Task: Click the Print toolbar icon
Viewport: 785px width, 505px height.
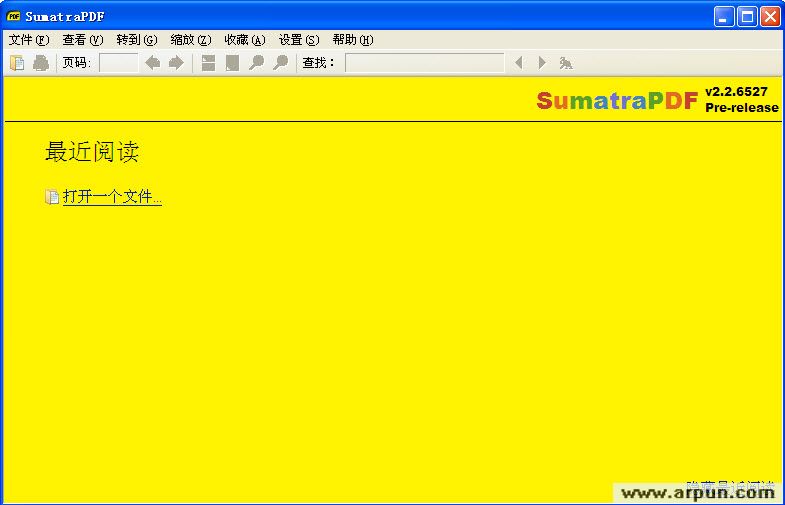Action: click(41, 63)
